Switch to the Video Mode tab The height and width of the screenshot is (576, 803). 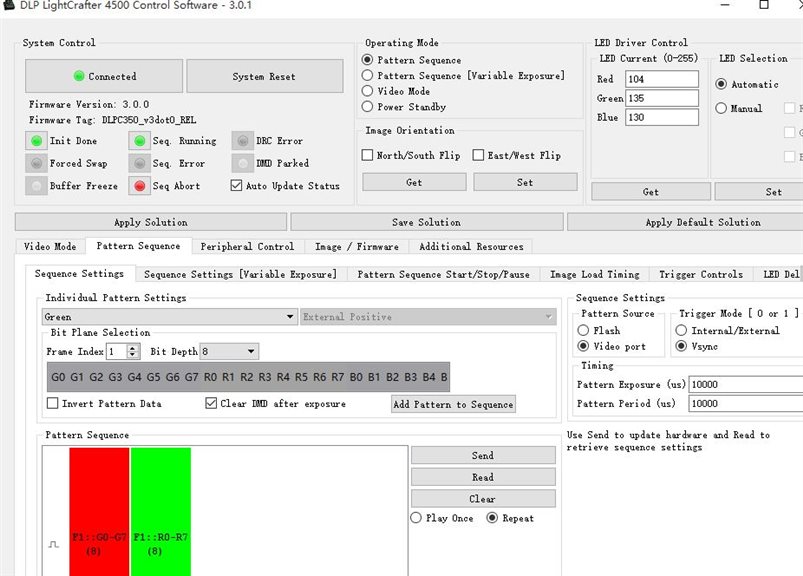[50, 246]
